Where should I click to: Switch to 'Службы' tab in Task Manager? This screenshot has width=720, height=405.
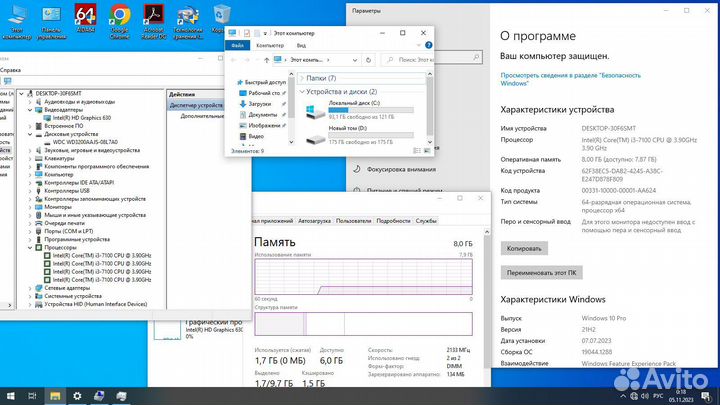[x=426, y=221]
